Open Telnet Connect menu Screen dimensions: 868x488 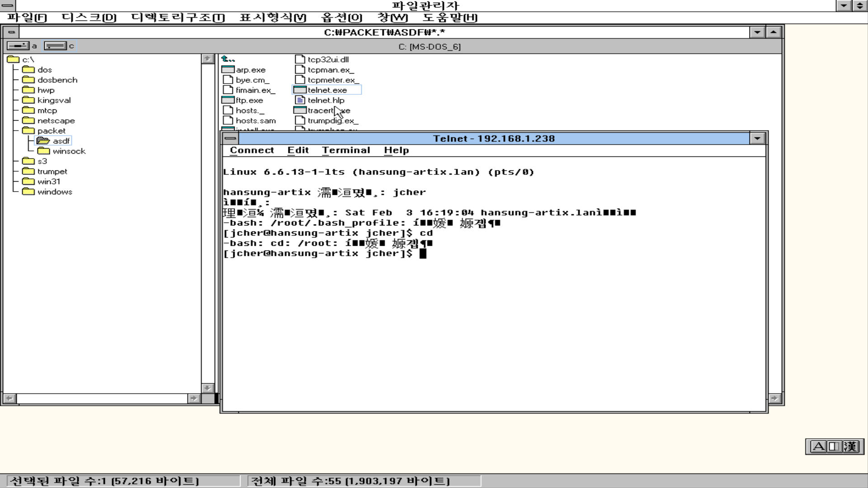(x=252, y=150)
